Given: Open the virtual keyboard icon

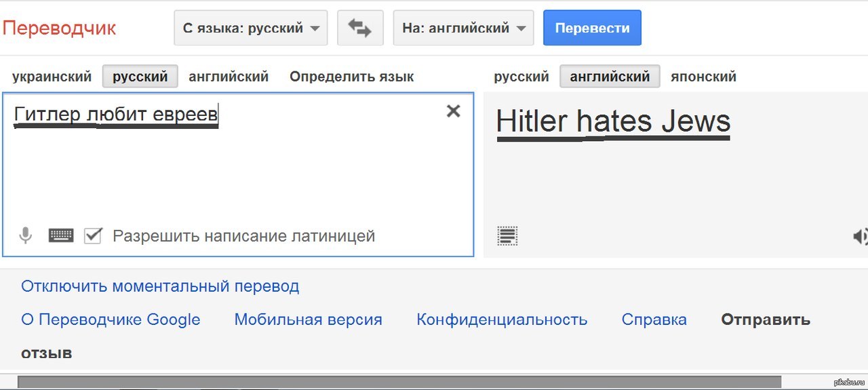Looking at the screenshot, I should [61, 236].
